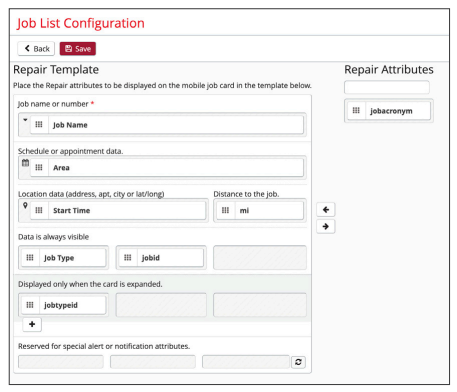
Task: Click the refresh icon beside alert slots
Action: pos(298,362)
